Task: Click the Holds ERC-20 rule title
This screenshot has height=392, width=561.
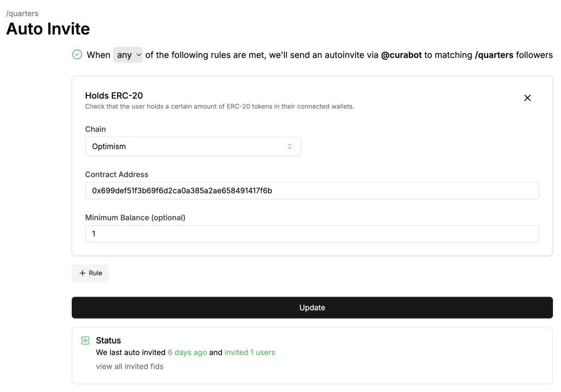Action: point(114,96)
